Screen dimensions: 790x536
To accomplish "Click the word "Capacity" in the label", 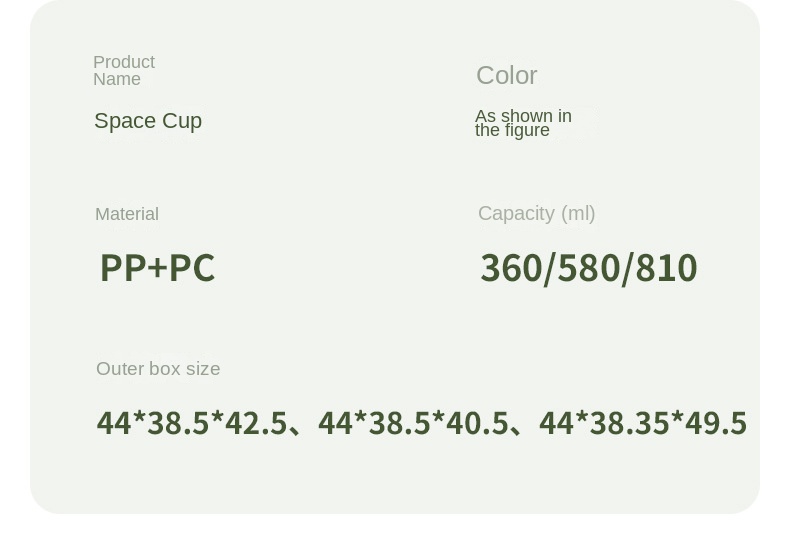I will 516,213.
